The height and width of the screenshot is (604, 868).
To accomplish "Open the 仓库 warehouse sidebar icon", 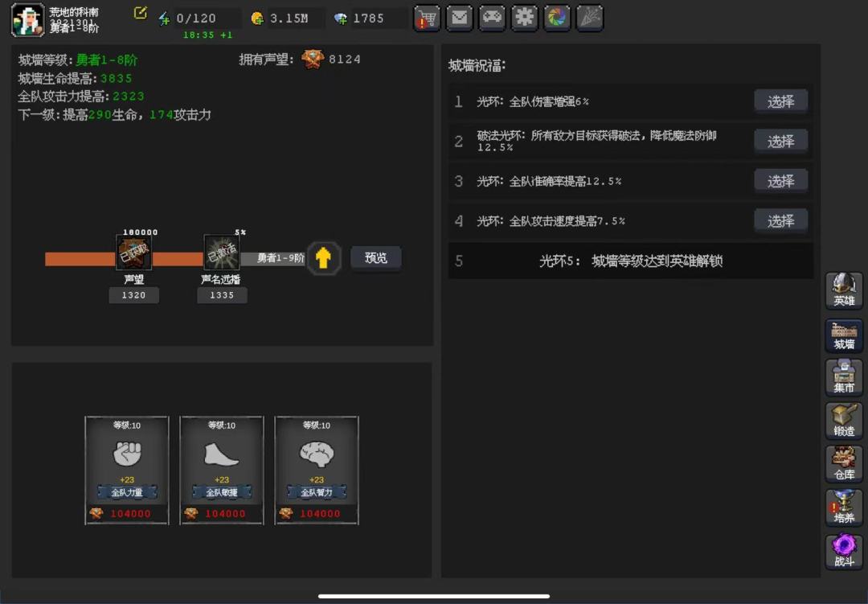I will 844,464.
